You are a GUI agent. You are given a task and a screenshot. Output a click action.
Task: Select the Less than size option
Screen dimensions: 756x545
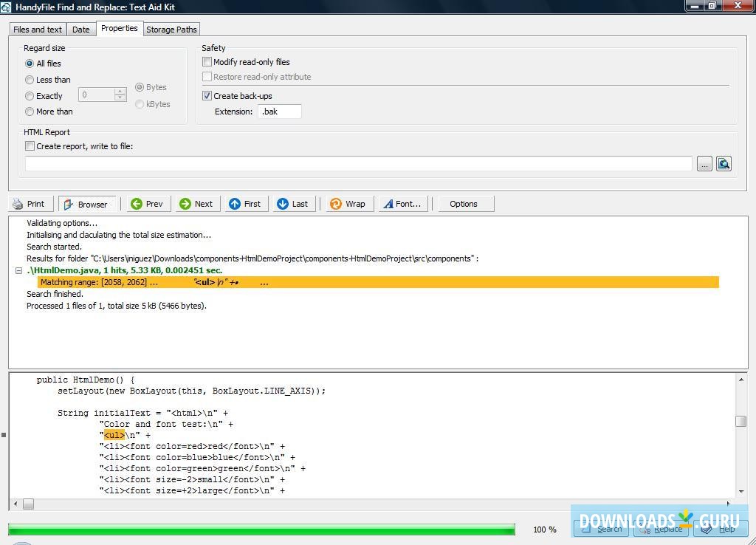click(x=30, y=80)
